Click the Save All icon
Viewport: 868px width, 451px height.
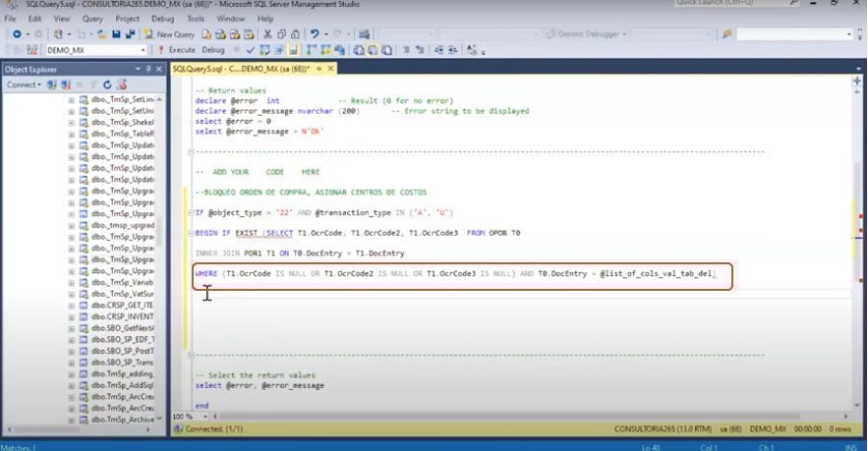coord(129,33)
